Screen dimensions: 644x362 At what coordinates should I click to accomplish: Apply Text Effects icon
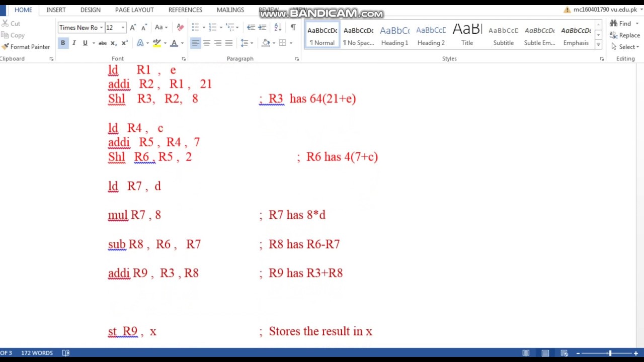click(140, 43)
